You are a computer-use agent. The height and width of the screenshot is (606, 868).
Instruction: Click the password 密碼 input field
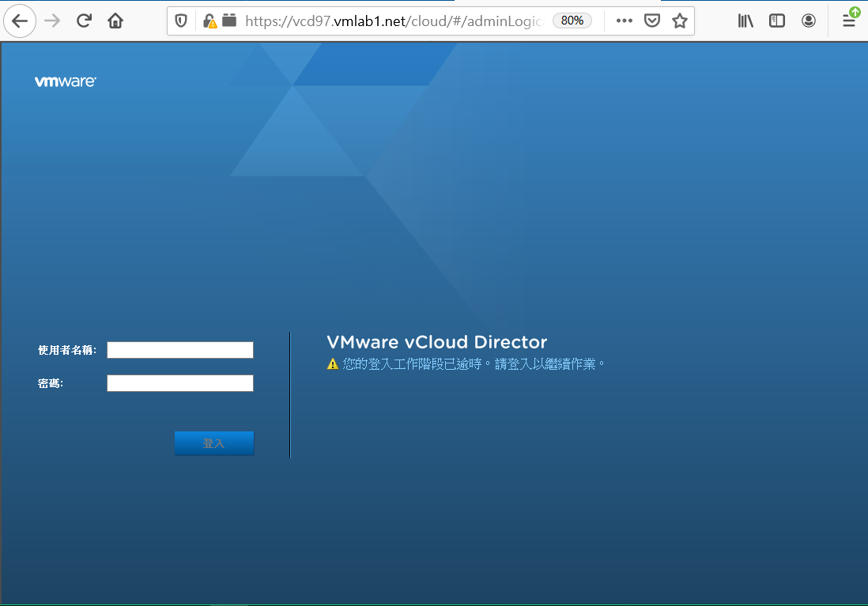coord(179,382)
